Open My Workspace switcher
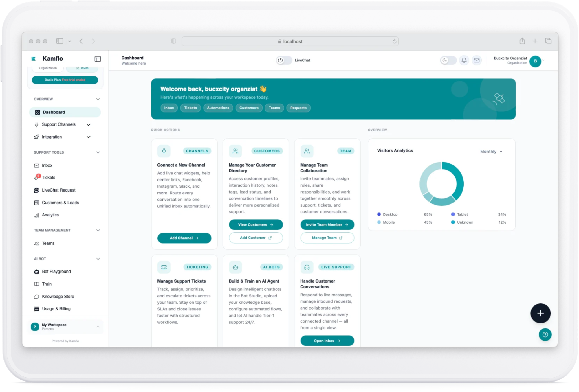The height and width of the screenshot is (392, 579). tap(65, 327)
